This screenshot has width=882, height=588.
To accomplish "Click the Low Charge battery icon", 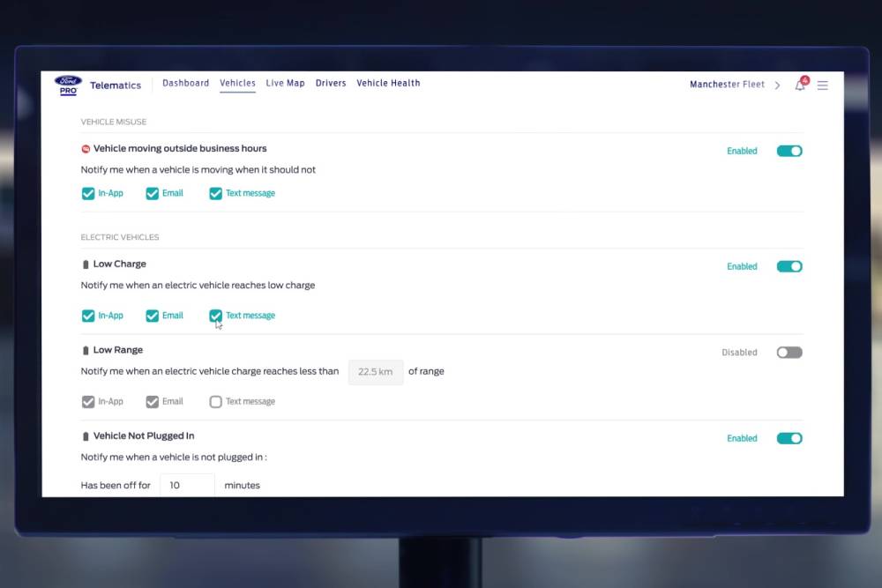I will [x=86, y=264].
